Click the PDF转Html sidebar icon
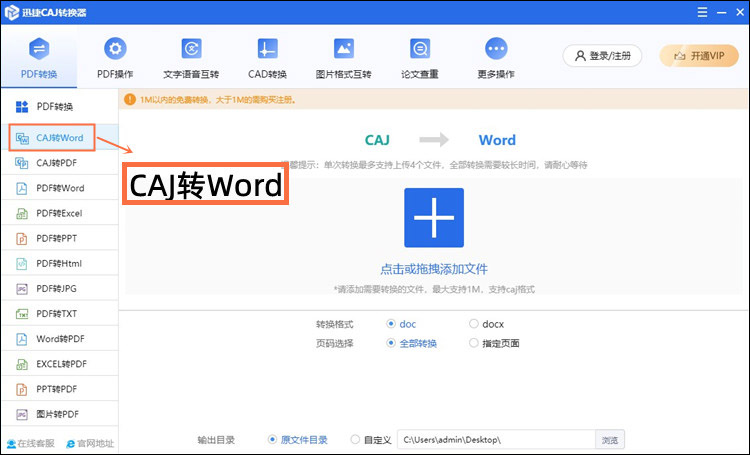The image size is (750, 455). coord(22,264)
